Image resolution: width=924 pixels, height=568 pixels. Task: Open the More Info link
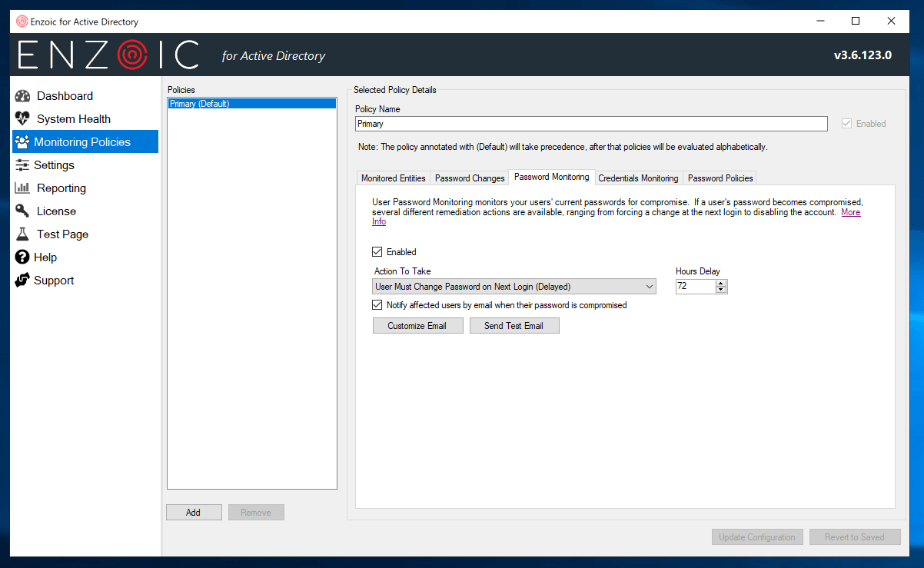850,213
